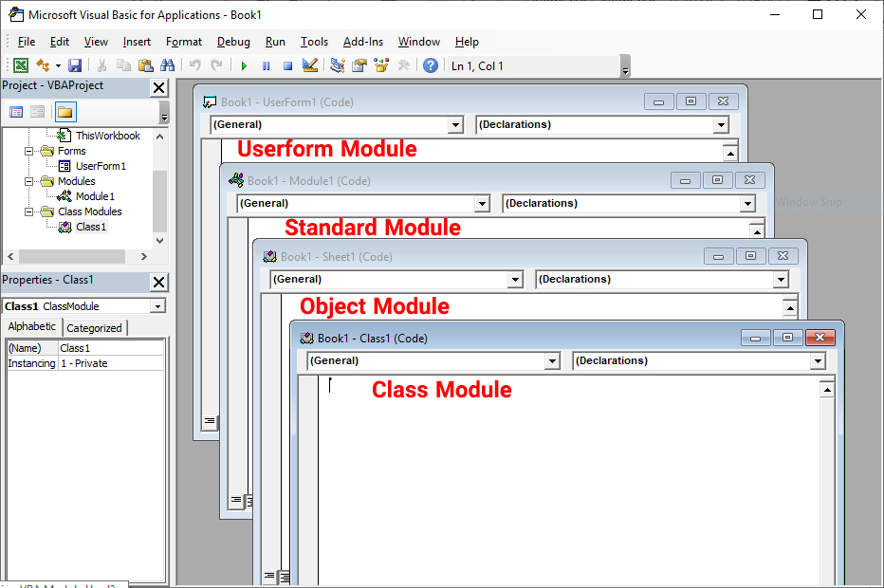The height and width of the screenshot is (588, 884).
Task: Open the Class1 ClassModule object dropdown in Properties
Action: 157,306
